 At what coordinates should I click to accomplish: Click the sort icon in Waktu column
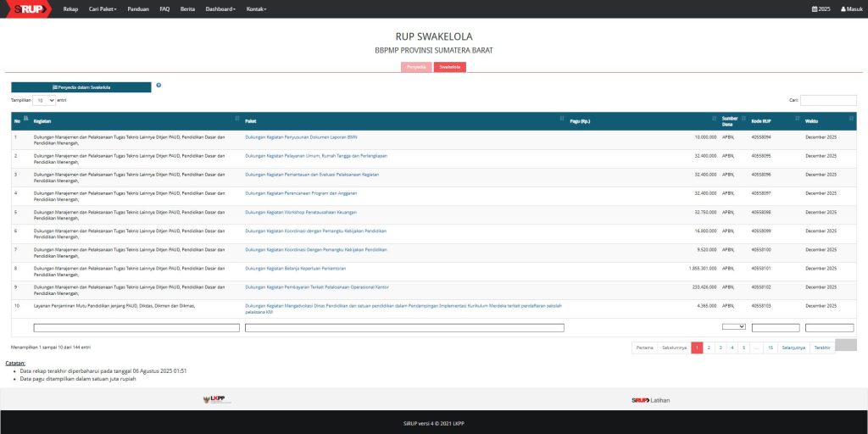(851, 119)
